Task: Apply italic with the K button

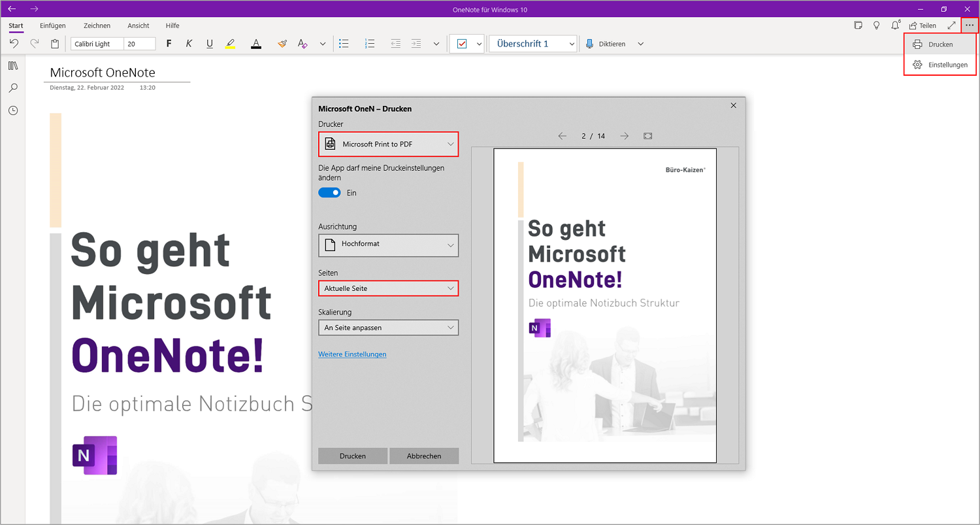Action: tap(189, 44)
